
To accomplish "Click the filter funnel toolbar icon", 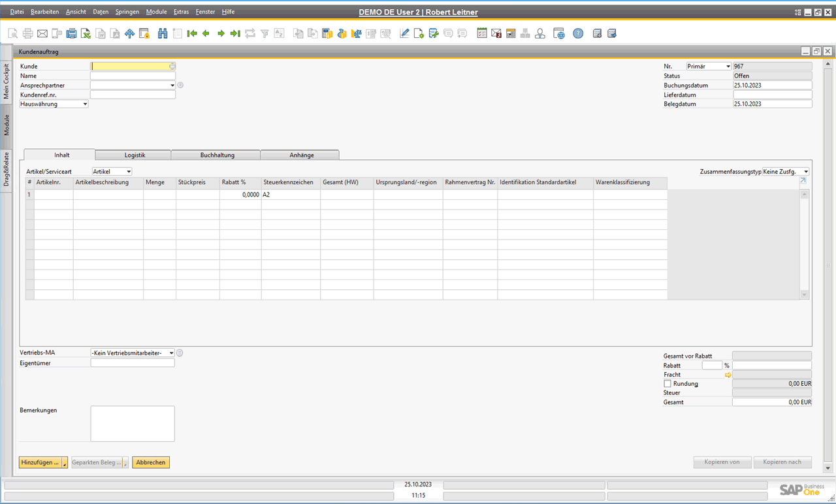I will point(265,33).
